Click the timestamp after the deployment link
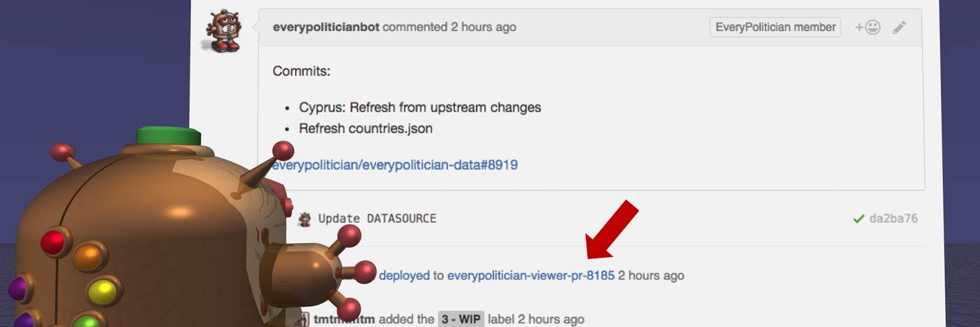Viewport: 980px width, 327px height. point(651,275)
